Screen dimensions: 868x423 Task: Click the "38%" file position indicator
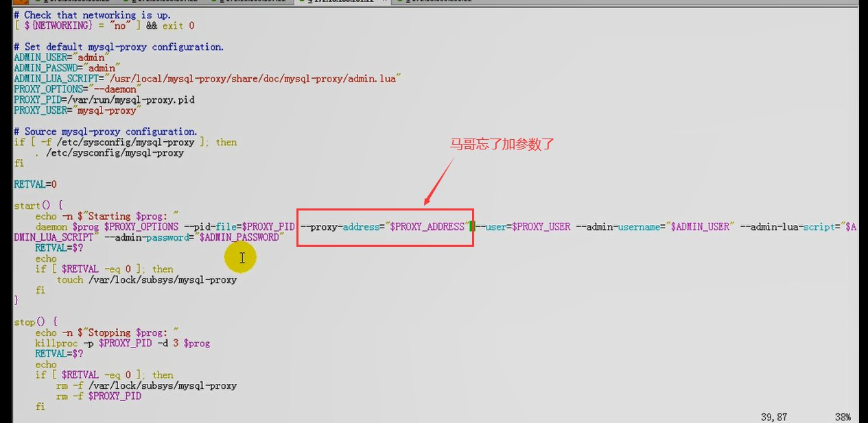(x=843, y=417)
